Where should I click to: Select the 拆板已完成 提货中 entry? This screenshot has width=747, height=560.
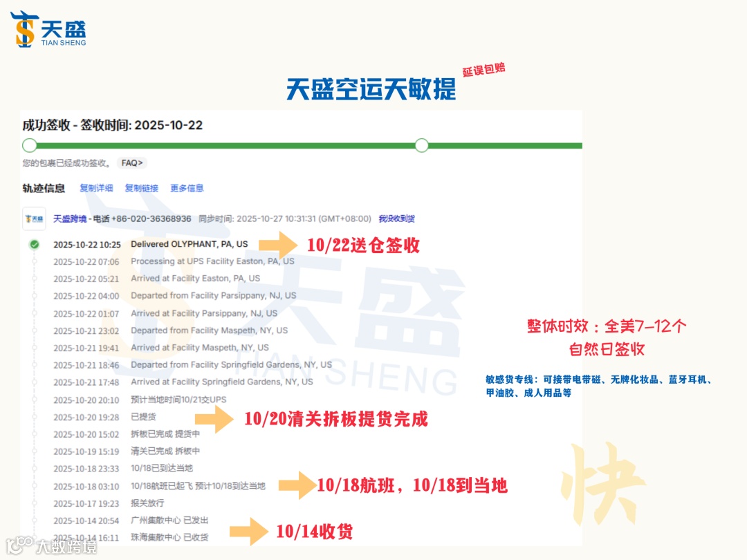(165, 433)
